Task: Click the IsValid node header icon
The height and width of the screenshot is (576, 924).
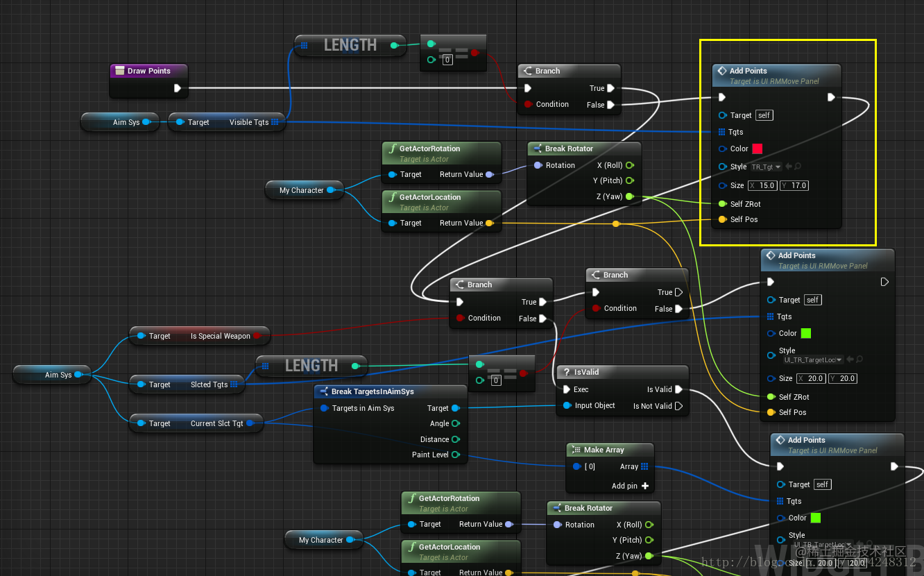Action: point(565,372)
